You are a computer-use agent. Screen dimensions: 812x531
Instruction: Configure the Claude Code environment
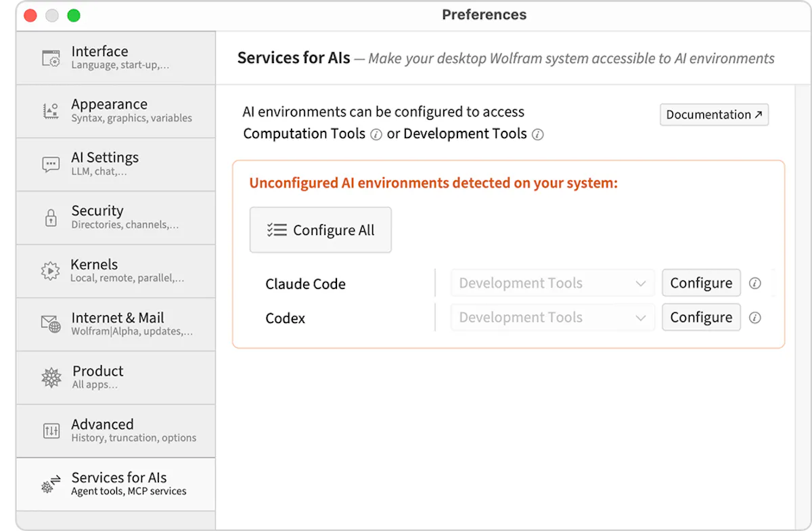click(701, 283)
